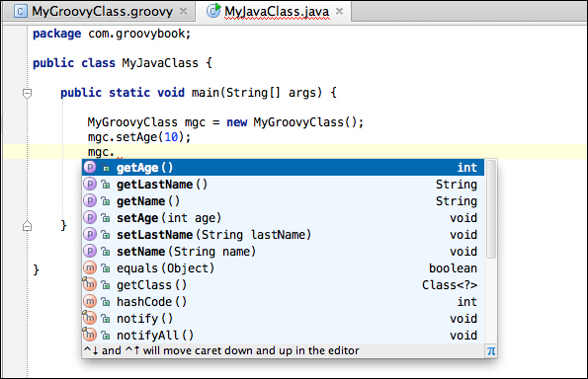
Task: Select notify() completion suggestion
Action: (x=283, y=319)
